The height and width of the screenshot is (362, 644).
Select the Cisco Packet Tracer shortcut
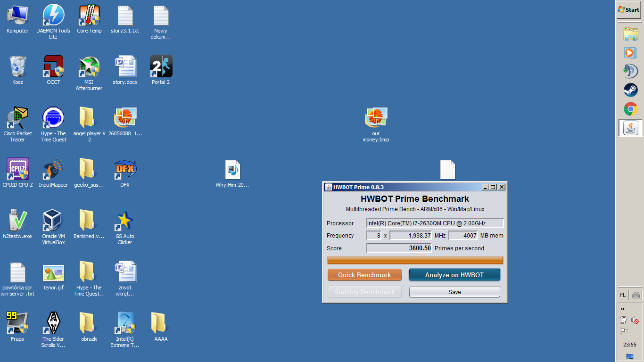(x=17, y=124)
